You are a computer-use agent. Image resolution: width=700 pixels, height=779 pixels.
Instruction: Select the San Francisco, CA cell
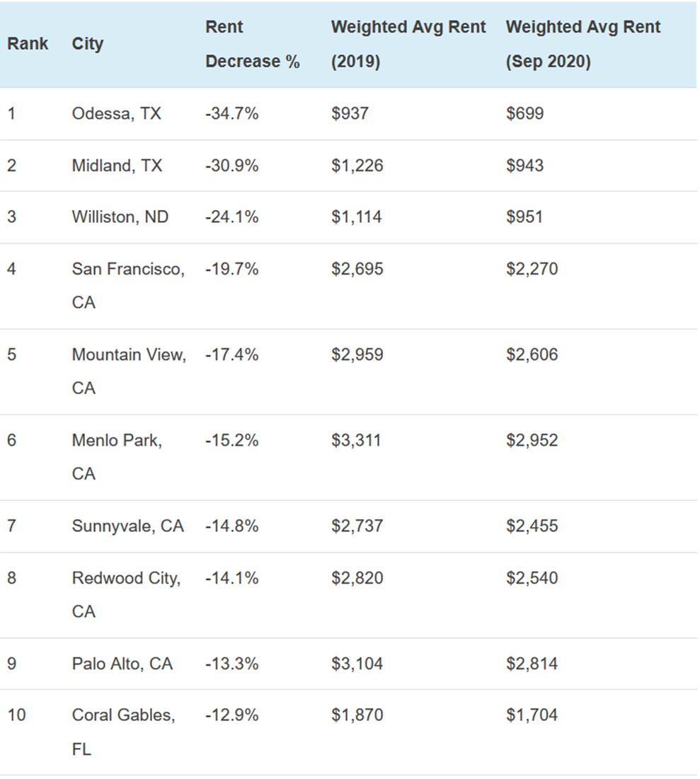(127, 285)
